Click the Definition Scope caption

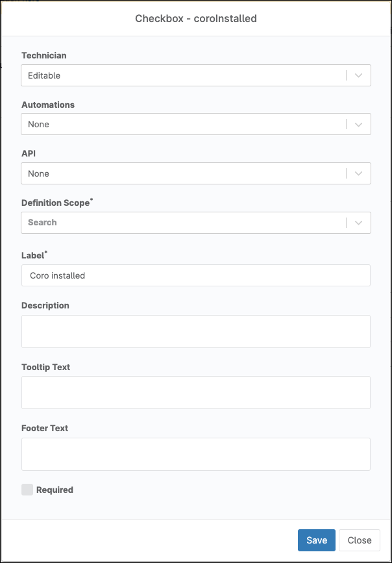pyautogui.click(x=56, y=203)
